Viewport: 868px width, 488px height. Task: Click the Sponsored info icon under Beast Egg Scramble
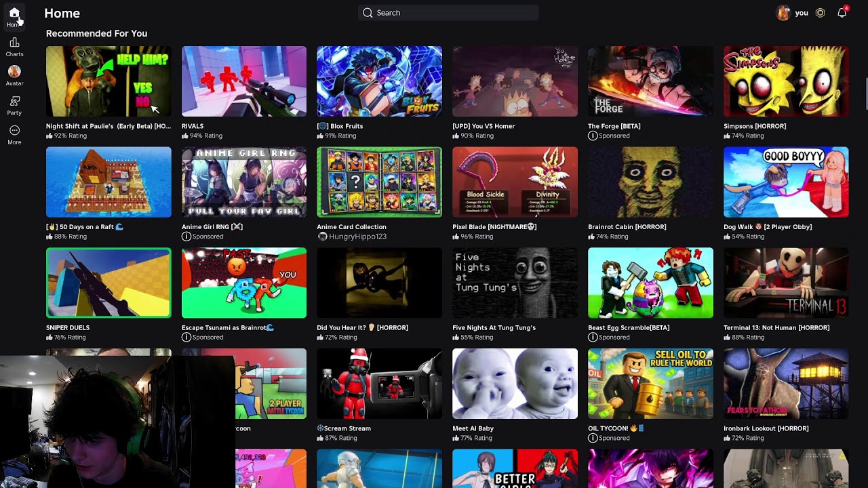593,337
